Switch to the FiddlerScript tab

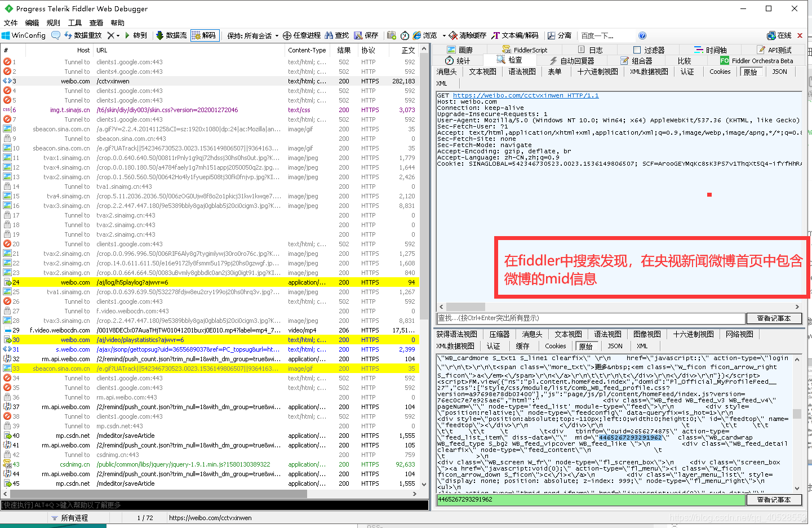coord(525,50)
